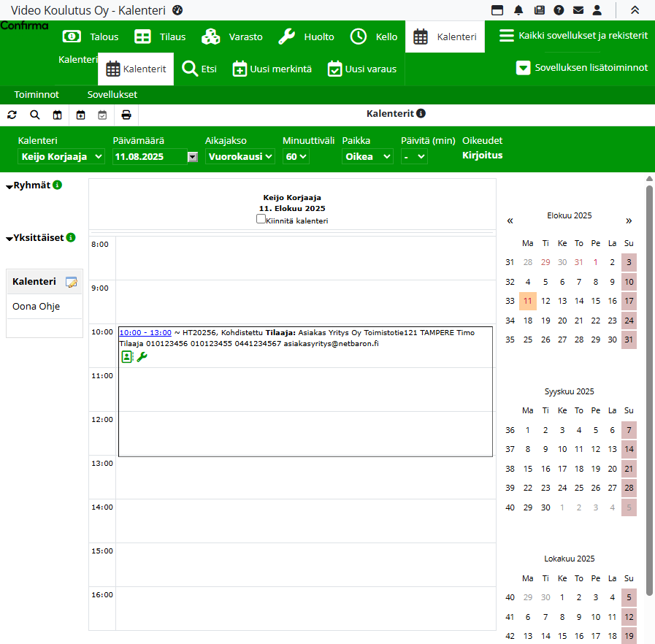Open the Kalenteri dropdown showing Keijo Korjaaja
Image resolution: width=655 pixels, height=644 pixels.
pos(61,156)
